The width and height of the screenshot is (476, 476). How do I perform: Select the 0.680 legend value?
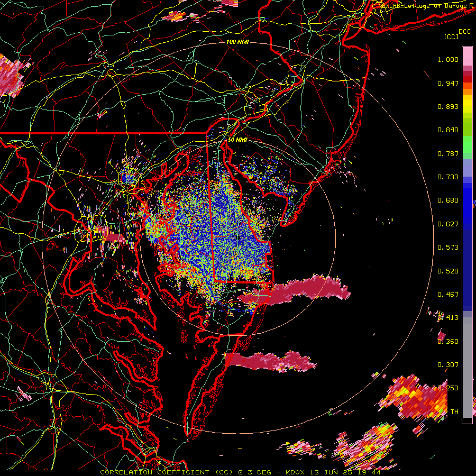(x=448, y=200)
